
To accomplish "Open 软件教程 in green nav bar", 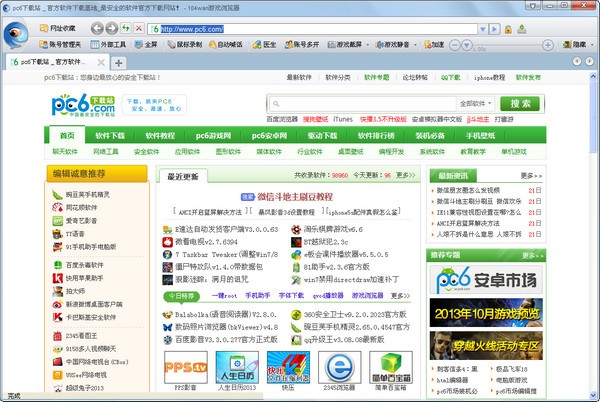I will click(160, 135).
